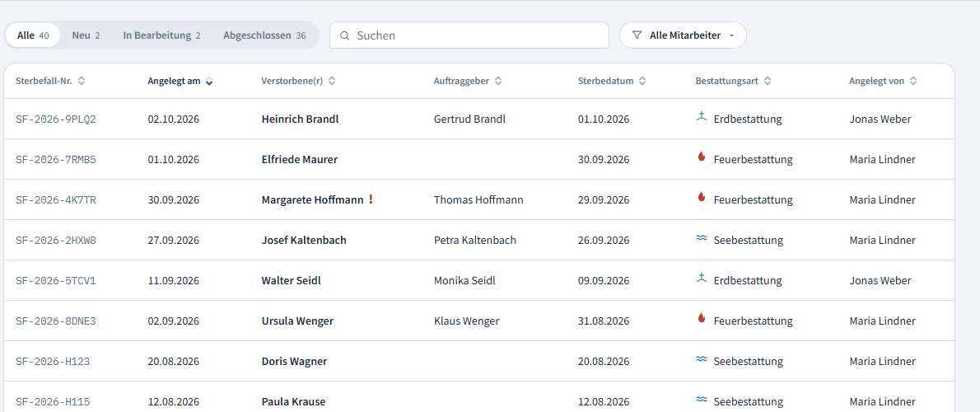980x412 pixels.
Task: Click client Gertrud Brandl
Action: pos(469,119)
